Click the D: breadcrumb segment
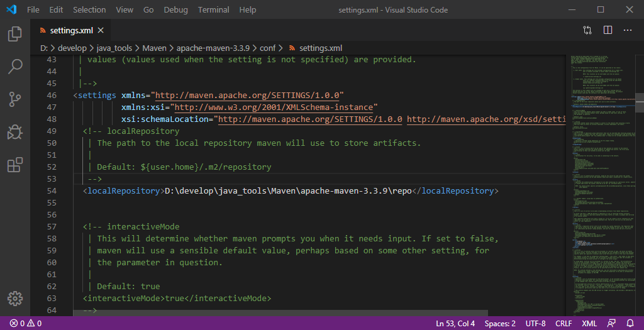 point(44,48)
